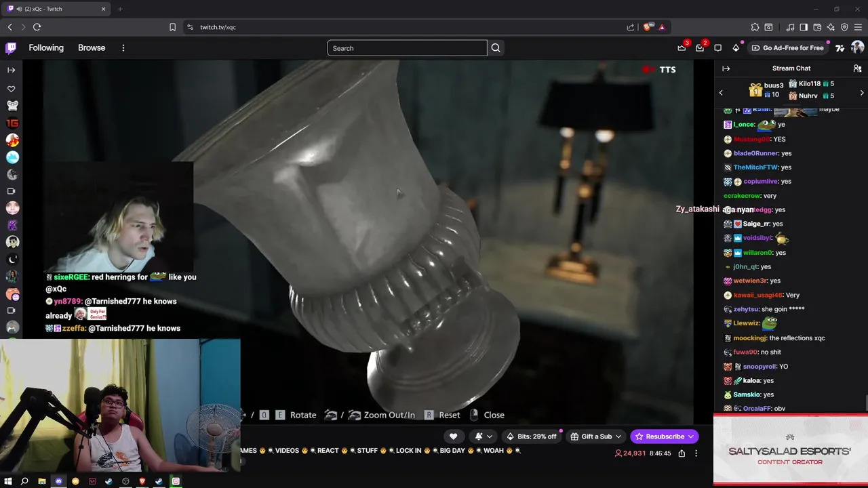Click the Resubscribe button
Viewport: 868px width, 488px height.
pyautogui.click(x=665, y=436)
